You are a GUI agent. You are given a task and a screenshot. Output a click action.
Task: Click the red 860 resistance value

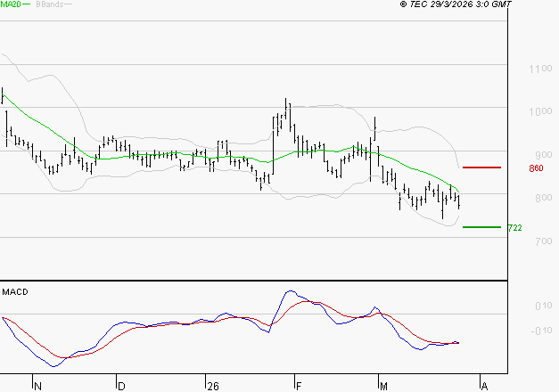click(x=536, y=168)
